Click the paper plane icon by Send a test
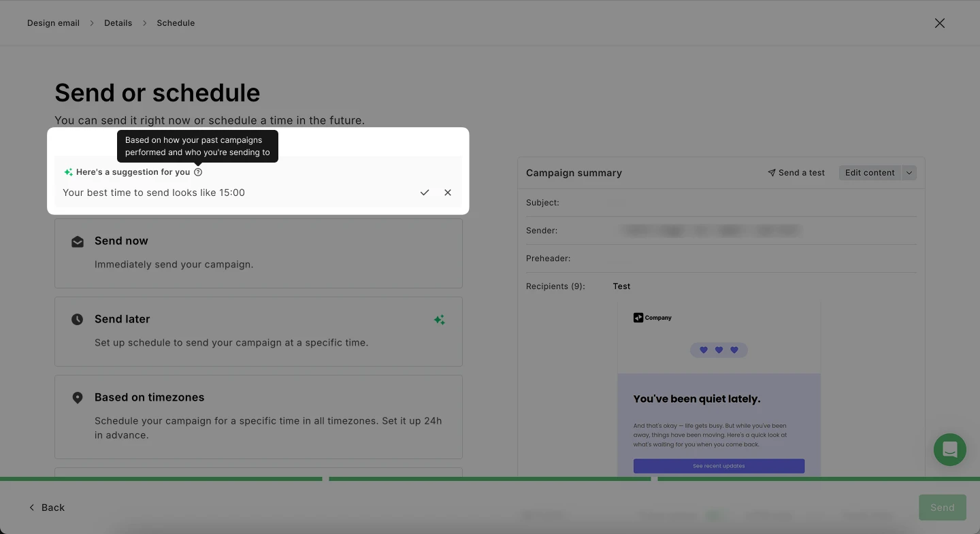Screen dimensions: 980x534 [772, 173]
